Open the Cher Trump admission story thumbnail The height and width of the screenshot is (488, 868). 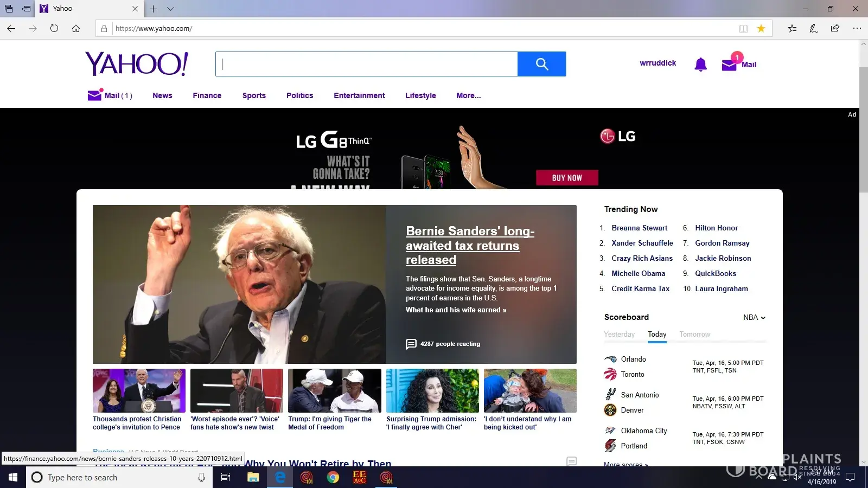(x=432, y=390)
